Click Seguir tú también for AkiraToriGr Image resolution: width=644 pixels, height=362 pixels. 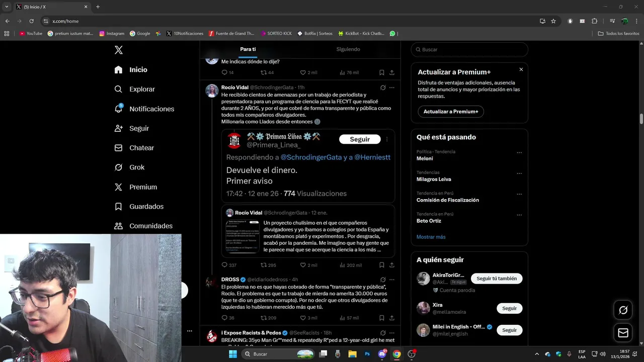(497, 279)
